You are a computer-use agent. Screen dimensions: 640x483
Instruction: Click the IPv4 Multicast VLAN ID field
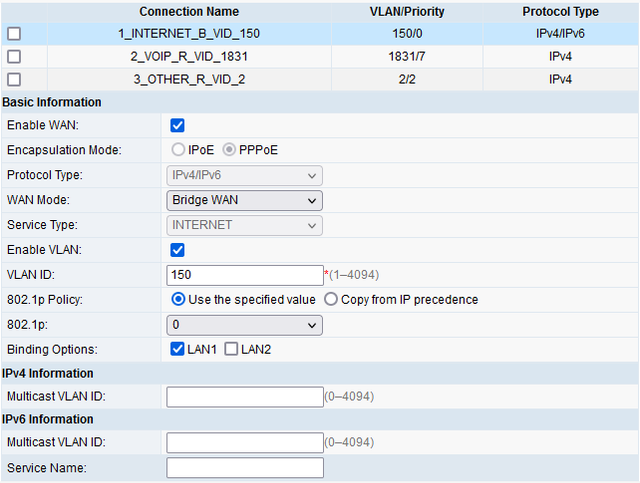click(x=244, y=397)
